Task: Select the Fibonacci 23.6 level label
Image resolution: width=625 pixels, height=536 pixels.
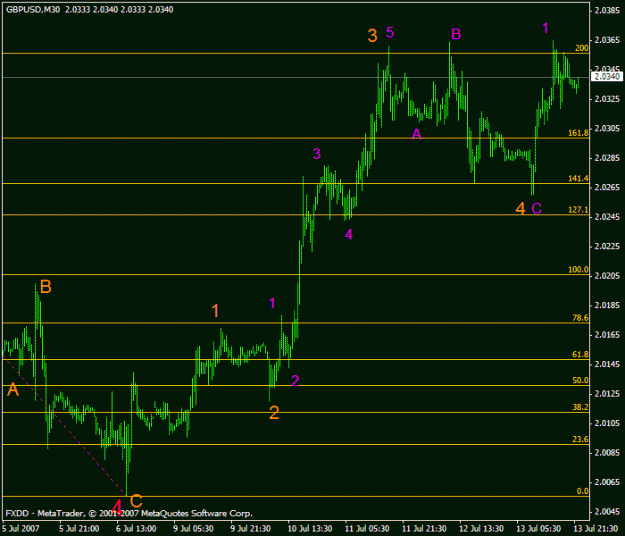Action: tap(580, 439)
